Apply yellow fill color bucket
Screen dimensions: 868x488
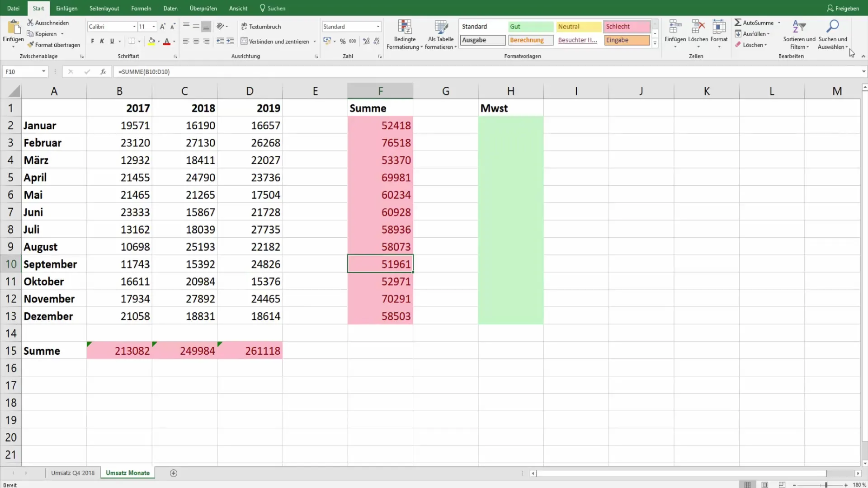pyautogui.click(x=152, y=41)
